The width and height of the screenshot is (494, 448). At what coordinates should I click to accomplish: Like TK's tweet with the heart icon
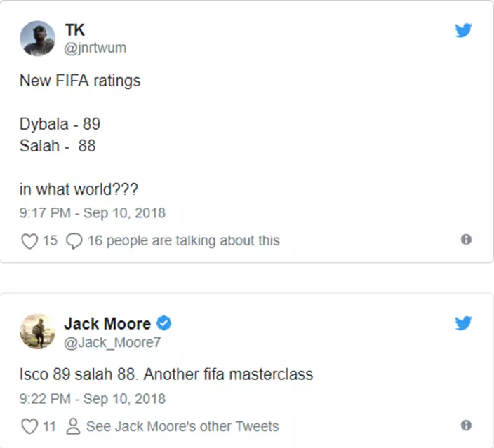click(x=29, y=241)
